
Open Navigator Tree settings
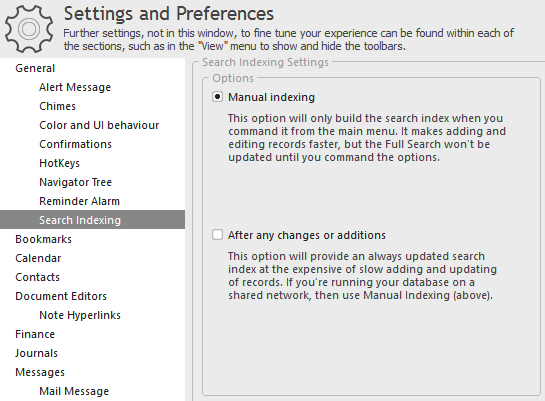tap(75, 182)
